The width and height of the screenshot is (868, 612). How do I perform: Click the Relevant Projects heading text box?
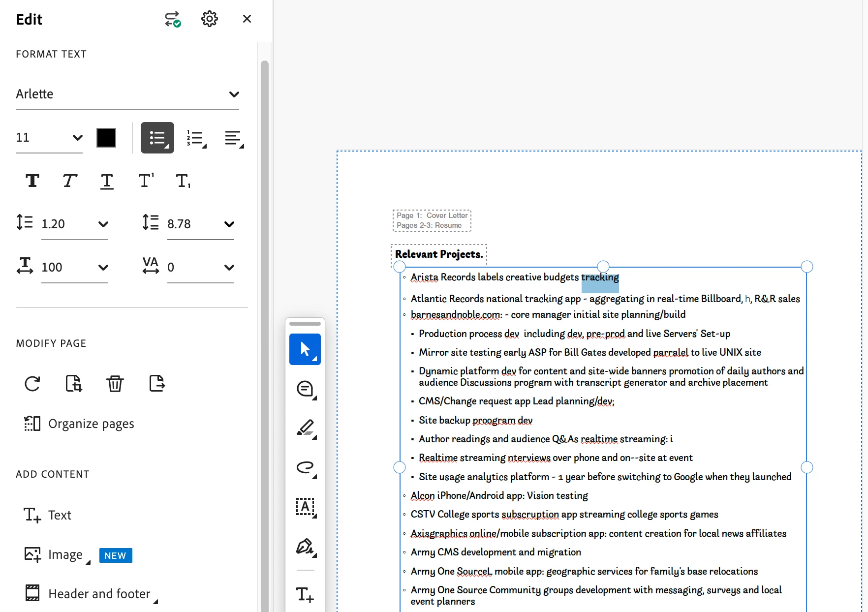coord(439,254)
